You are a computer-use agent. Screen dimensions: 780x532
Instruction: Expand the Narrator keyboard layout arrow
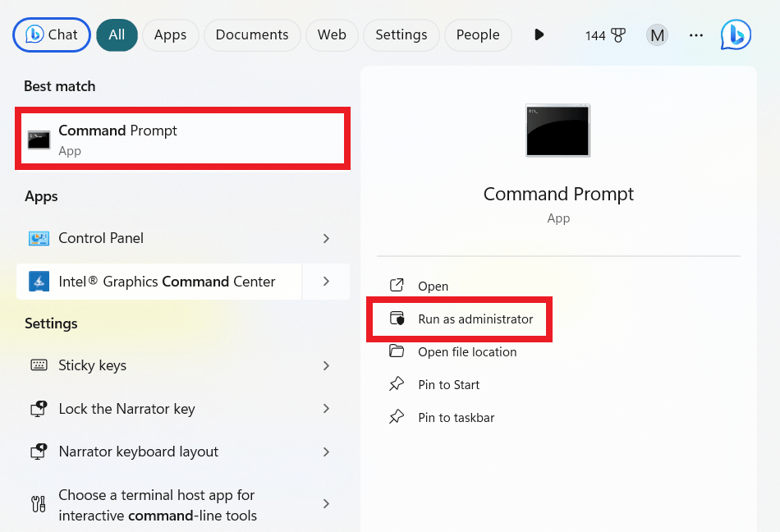point(326,452)
